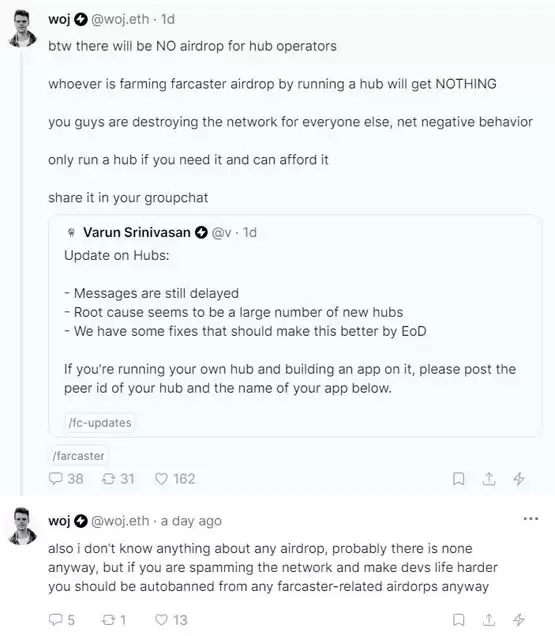
Task: Share the second cast via upload icon
Action: tap(489, 620)
